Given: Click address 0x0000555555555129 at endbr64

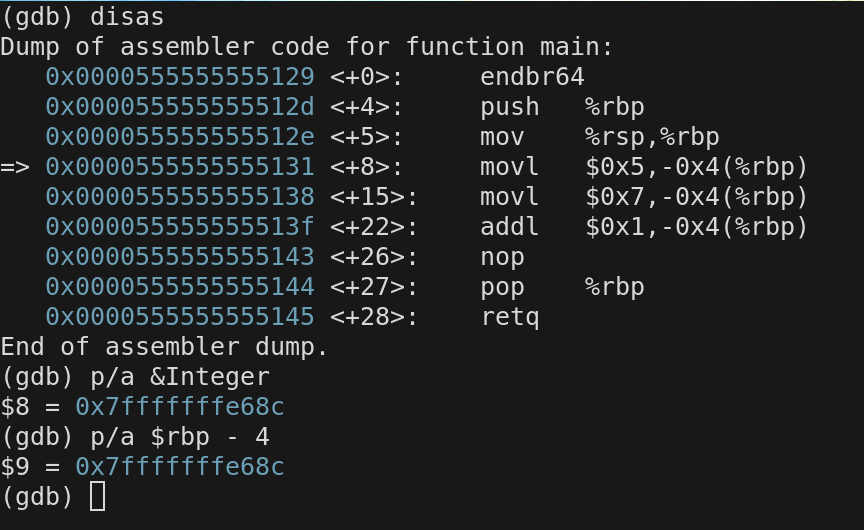Looking at the screenshot, I should [x=180, y=77].
